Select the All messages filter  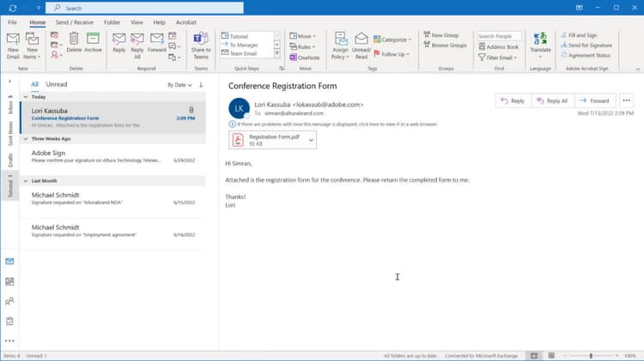pyautogui.click(x=35, y=84)
